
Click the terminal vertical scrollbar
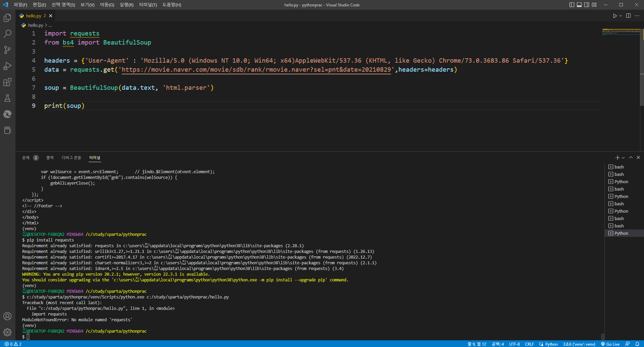(603, 336)
